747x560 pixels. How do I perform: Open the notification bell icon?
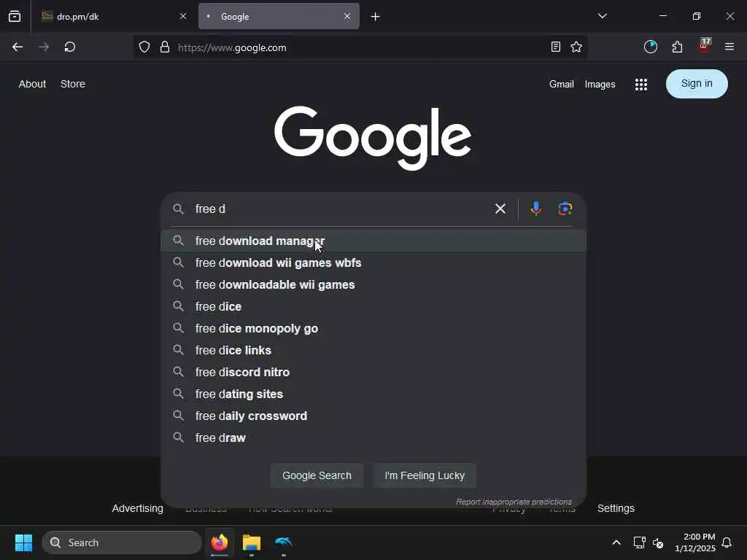coord(727,542)
